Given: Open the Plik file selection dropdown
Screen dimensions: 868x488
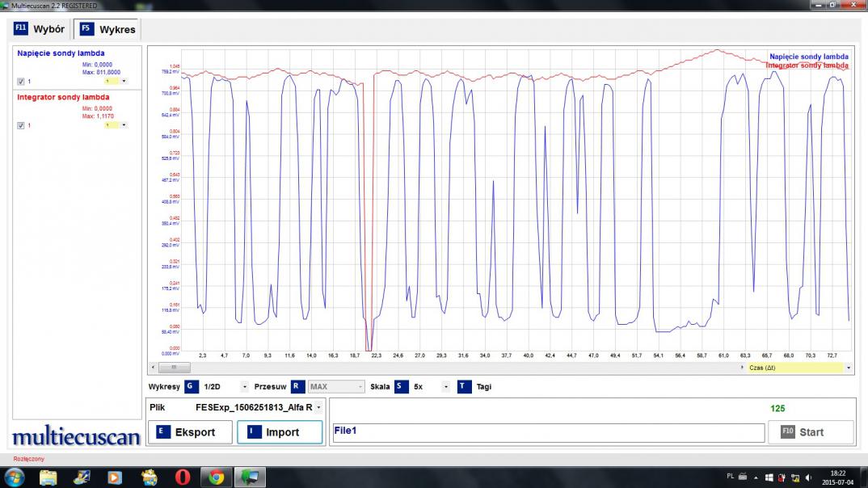Looking at the screenshot, I should pyautogui.click(x=318, y=408).
